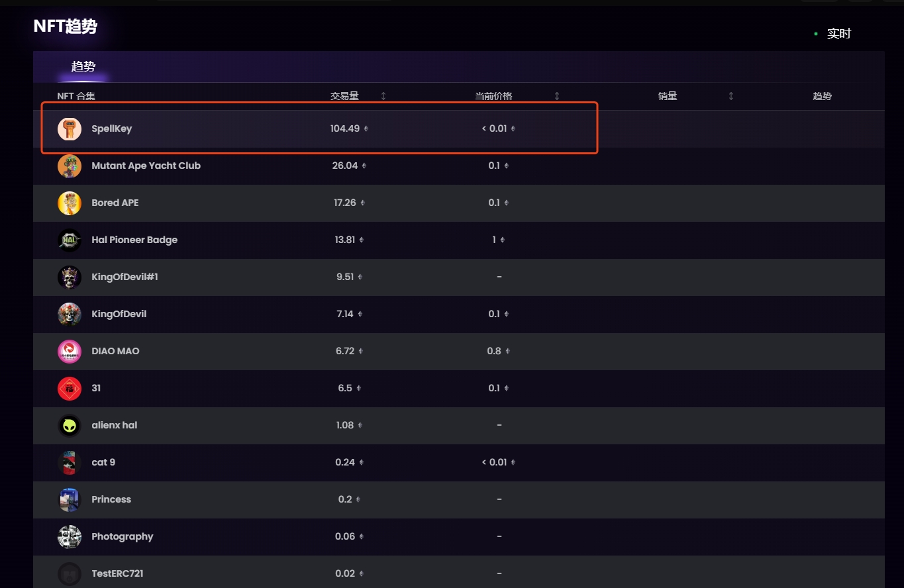Viewport: 904px width, 588px height.
Task: Select the KingOfDevil#1 skull avatar
Action: pos(70,277)
